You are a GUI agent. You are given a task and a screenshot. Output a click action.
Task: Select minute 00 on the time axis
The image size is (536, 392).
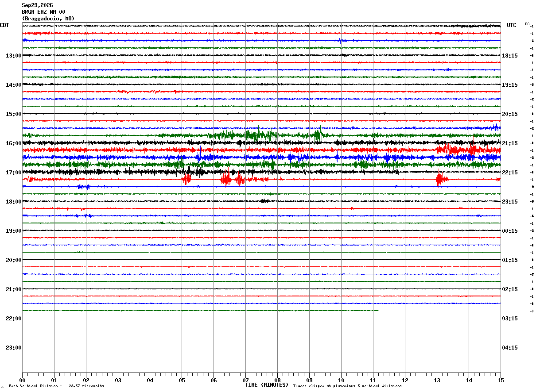pos(22,380)
